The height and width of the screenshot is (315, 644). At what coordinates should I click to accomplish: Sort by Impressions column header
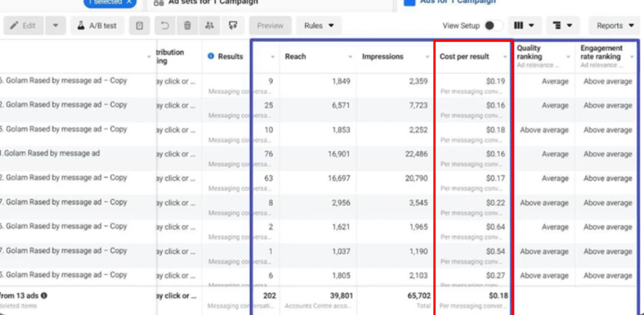pos(383,57)
